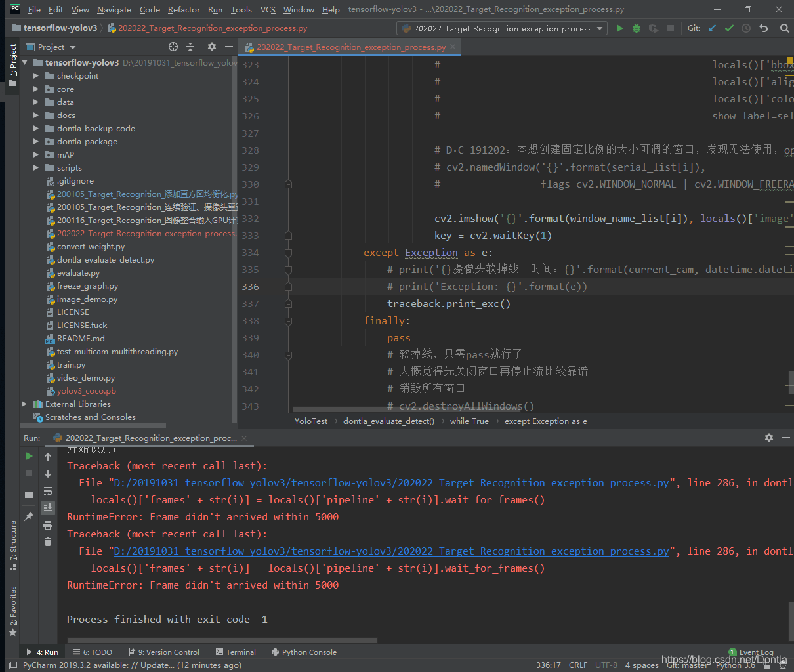Screen dimensions: 794x672
Task: Revert changes with the rollback icon
Action: [763, 28]
